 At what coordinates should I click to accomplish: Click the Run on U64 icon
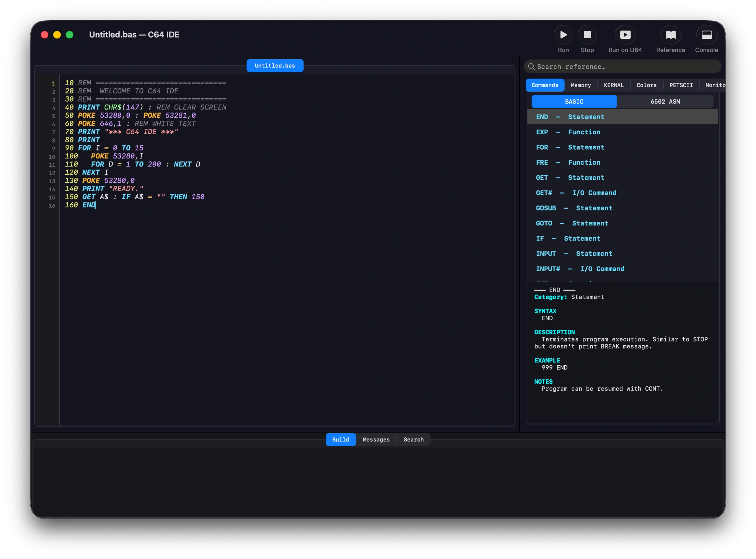pos(625,35)
